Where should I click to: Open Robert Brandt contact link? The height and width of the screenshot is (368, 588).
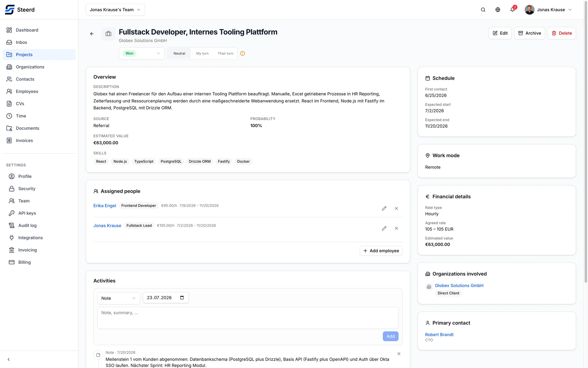439,335
